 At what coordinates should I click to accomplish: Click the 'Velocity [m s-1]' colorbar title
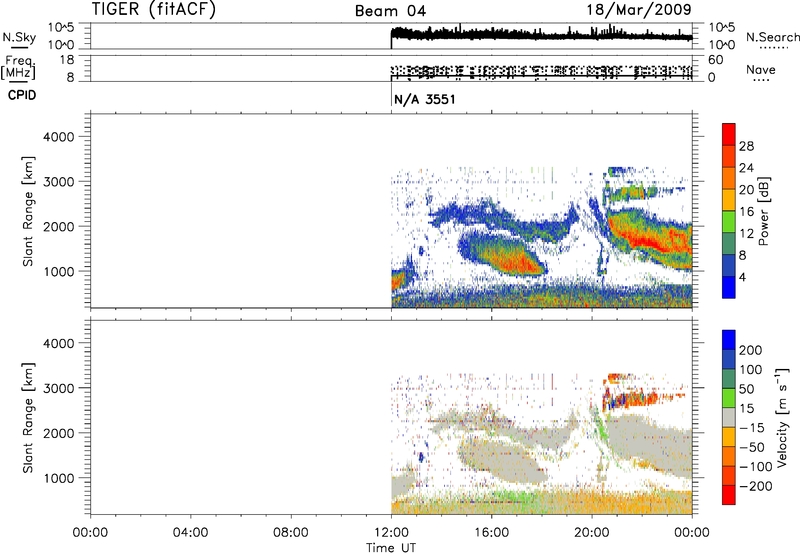point(782,417)
